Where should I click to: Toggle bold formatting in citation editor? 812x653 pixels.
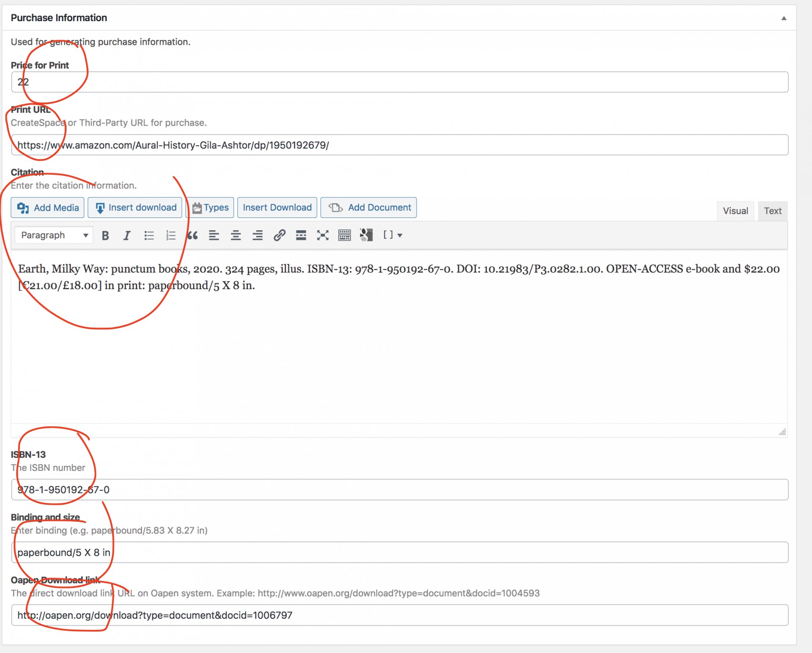click(x=105, y=235)
